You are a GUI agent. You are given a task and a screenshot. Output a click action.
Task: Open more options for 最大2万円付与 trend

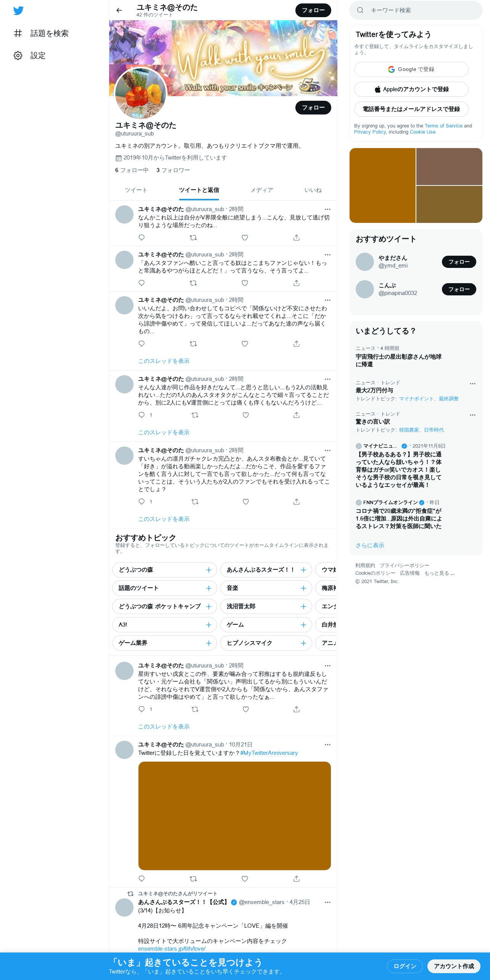472,384
